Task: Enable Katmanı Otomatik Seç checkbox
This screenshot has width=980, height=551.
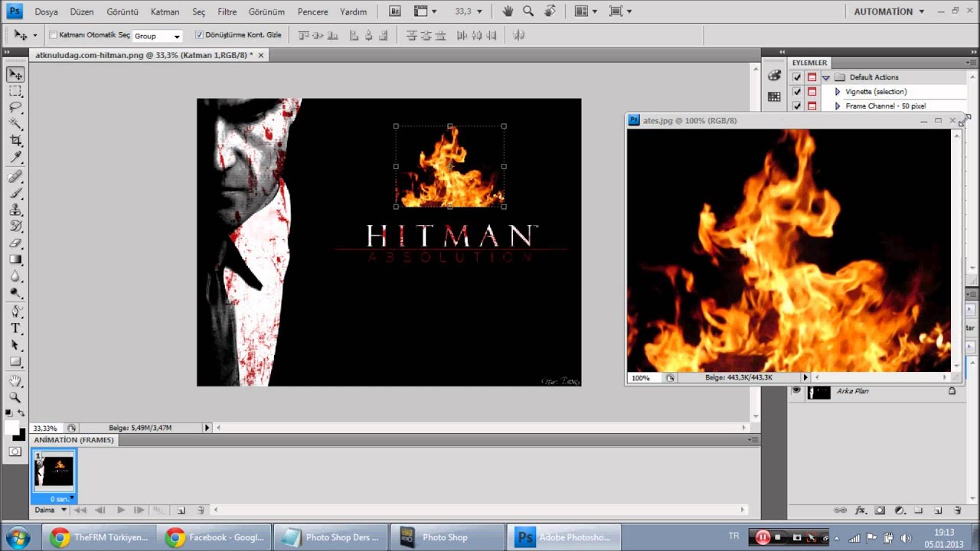Action: 53,35
